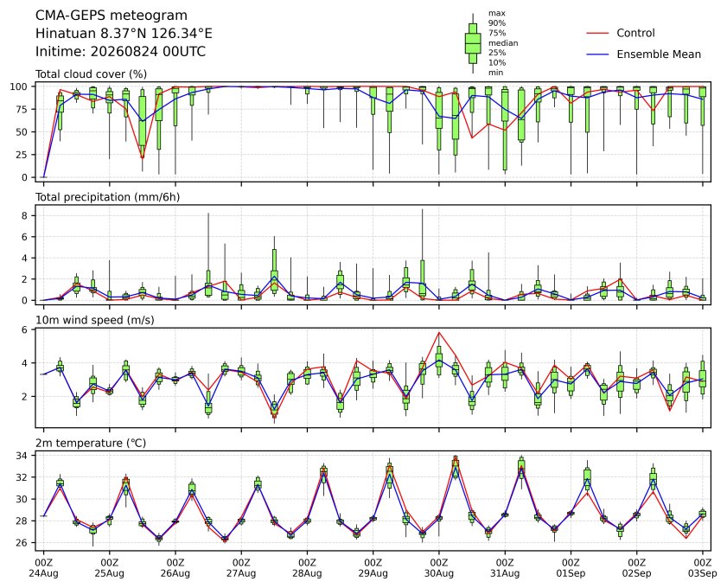Viewport: 727px width, 588px height.
Task: Select the Control legend label
Action: pos(635,33)
